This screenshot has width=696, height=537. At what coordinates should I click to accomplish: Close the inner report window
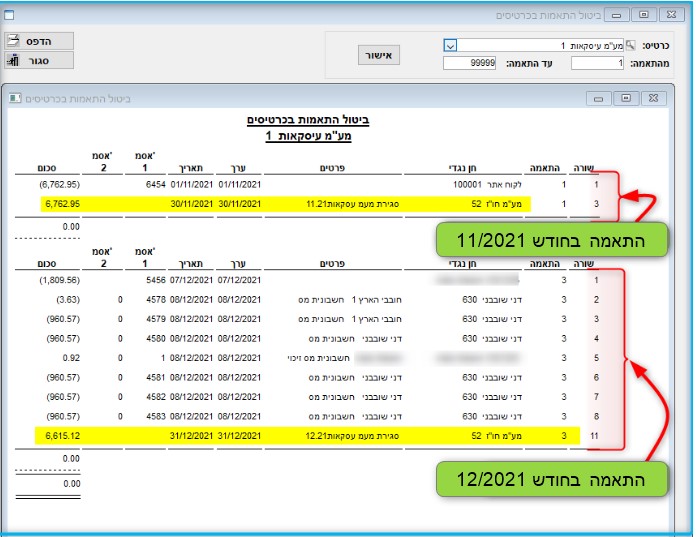653,99
